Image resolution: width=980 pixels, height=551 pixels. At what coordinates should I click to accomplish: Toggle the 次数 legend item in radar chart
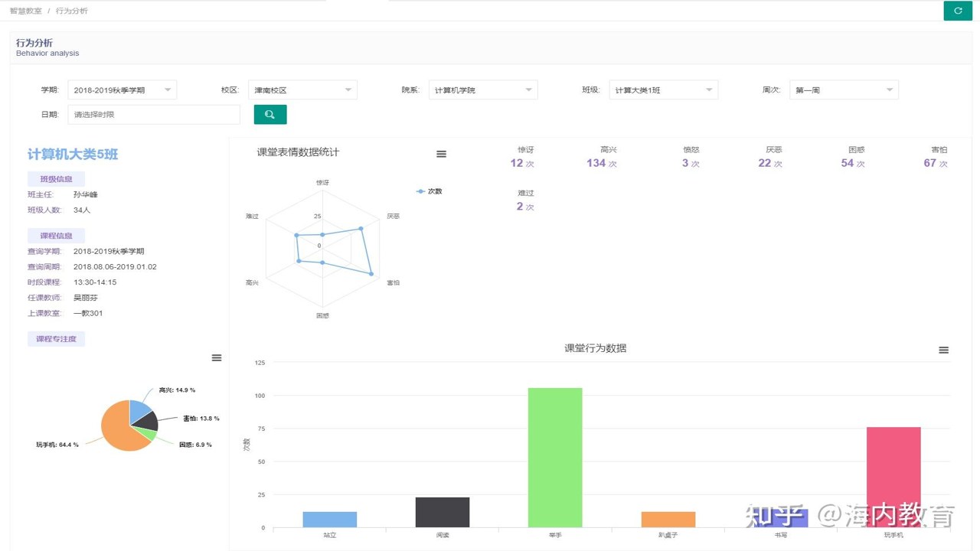[430, 191]
